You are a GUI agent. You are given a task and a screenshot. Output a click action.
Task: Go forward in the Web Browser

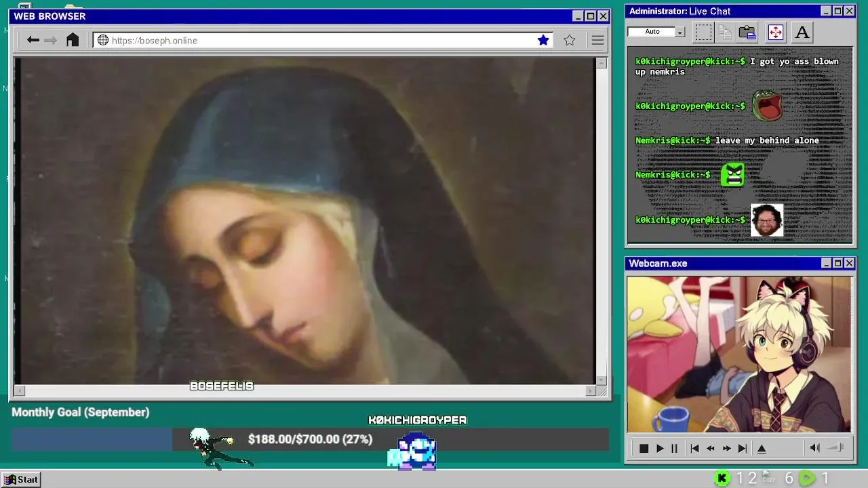(51, 40)
